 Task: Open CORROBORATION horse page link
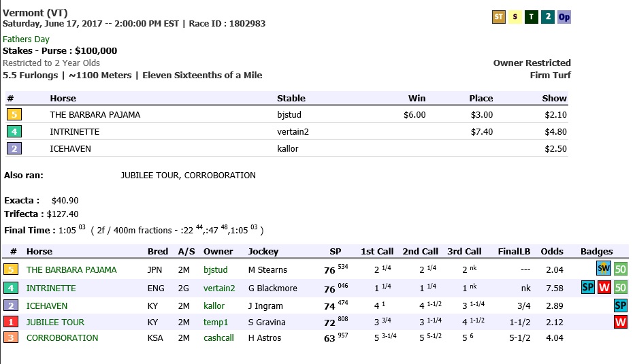pos(62,337)
